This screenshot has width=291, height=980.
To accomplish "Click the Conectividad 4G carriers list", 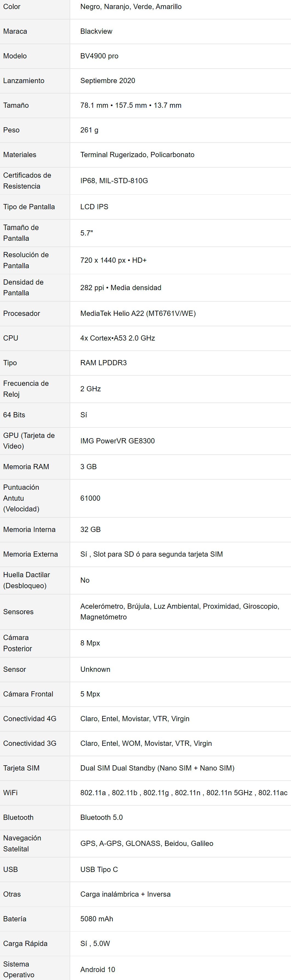I will [135, 719].
